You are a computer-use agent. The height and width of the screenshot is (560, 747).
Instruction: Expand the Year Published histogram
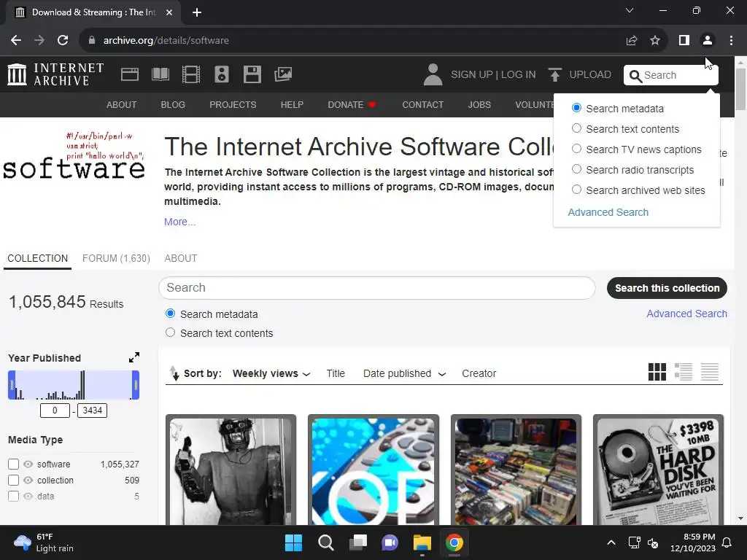[134, 357]
